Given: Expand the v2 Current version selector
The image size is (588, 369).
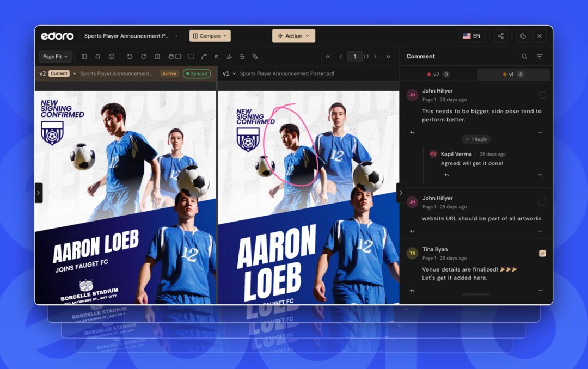Looking at the screenshot, I should (x=74, y=73).
